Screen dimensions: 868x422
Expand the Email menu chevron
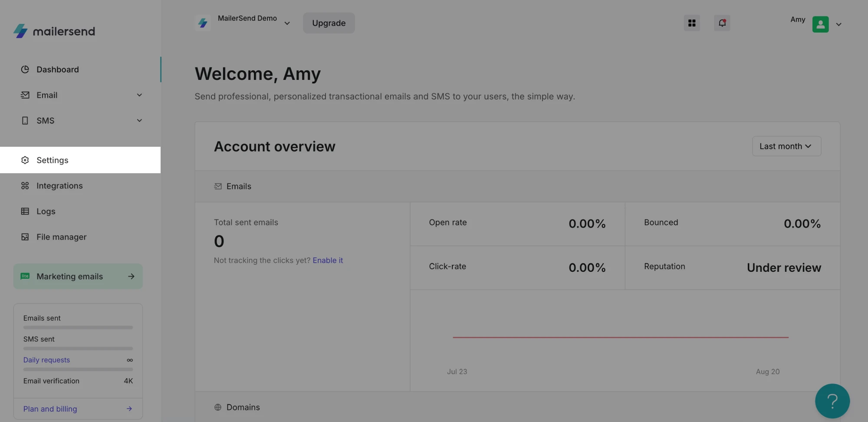click(x=139, y=95)
